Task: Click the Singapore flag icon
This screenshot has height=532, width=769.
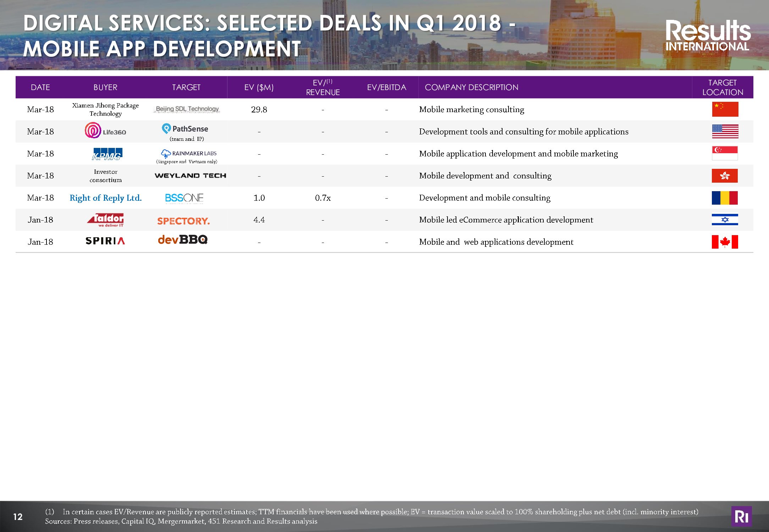Action: (x=725, y=153)
